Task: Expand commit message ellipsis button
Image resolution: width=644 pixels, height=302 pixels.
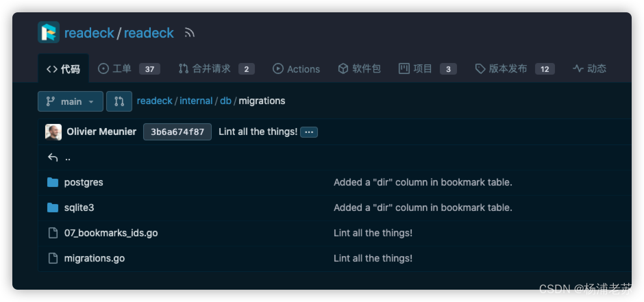Action: [309, 132]
